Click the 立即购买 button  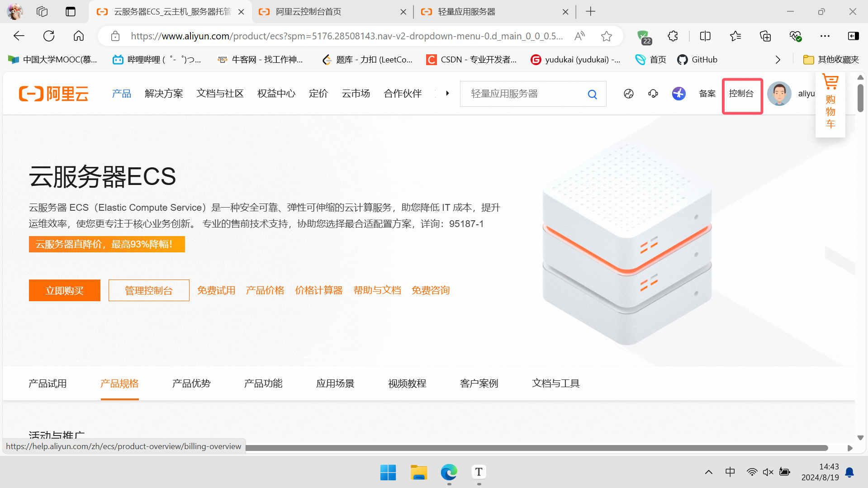pos(65,290)
